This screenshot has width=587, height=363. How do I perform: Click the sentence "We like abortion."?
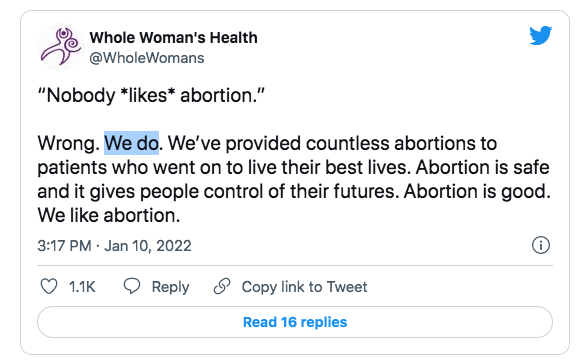tap(109, 216)
